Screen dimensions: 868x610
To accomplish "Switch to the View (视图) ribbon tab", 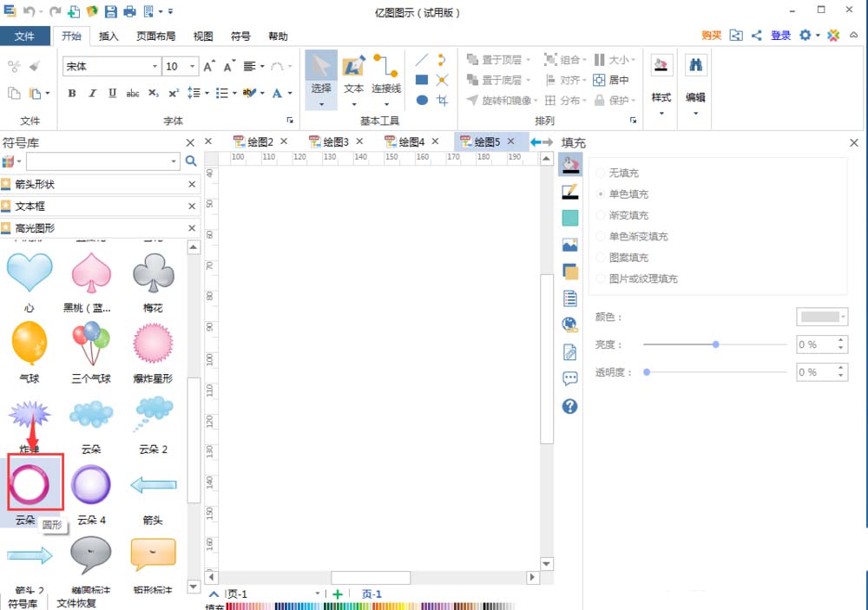I will pyautogui.click(x=203, y=36).
